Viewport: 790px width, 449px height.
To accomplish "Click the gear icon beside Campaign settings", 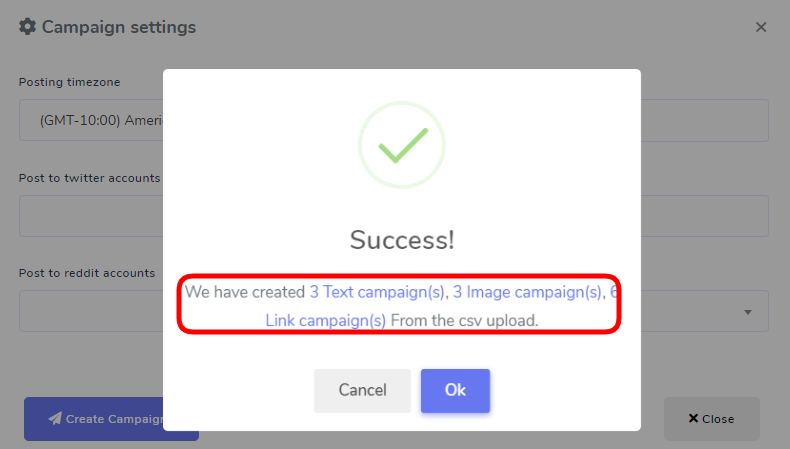I will [28, 27].
